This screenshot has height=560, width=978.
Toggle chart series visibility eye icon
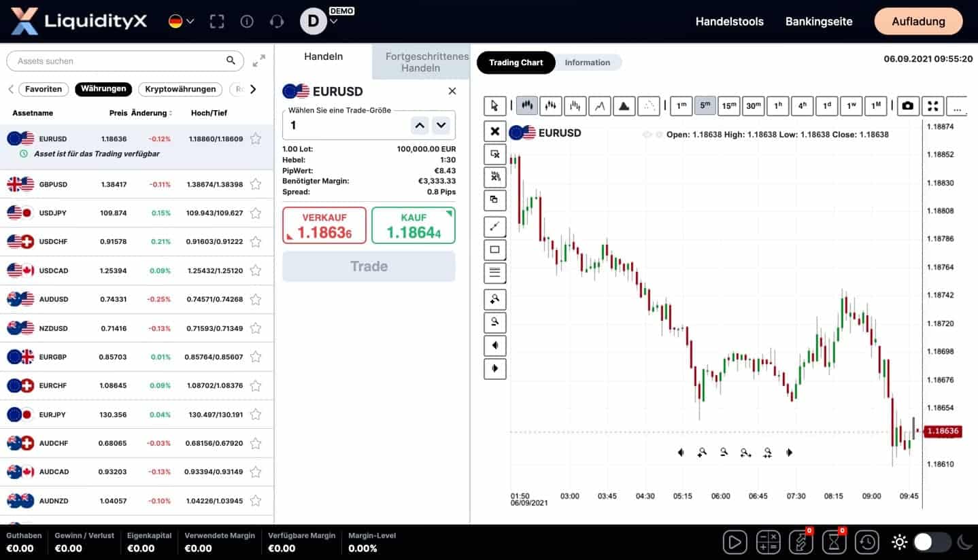(x=647, y=135)
